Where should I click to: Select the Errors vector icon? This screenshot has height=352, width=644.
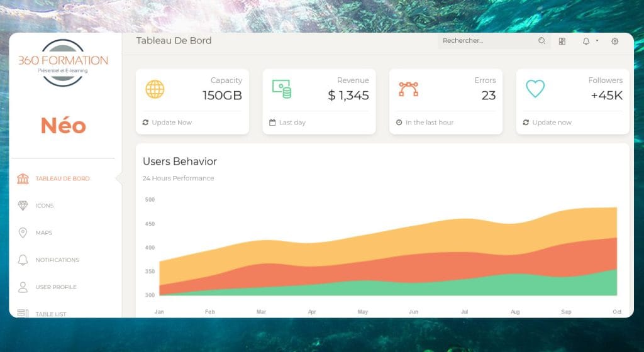[x=408, y=89]
